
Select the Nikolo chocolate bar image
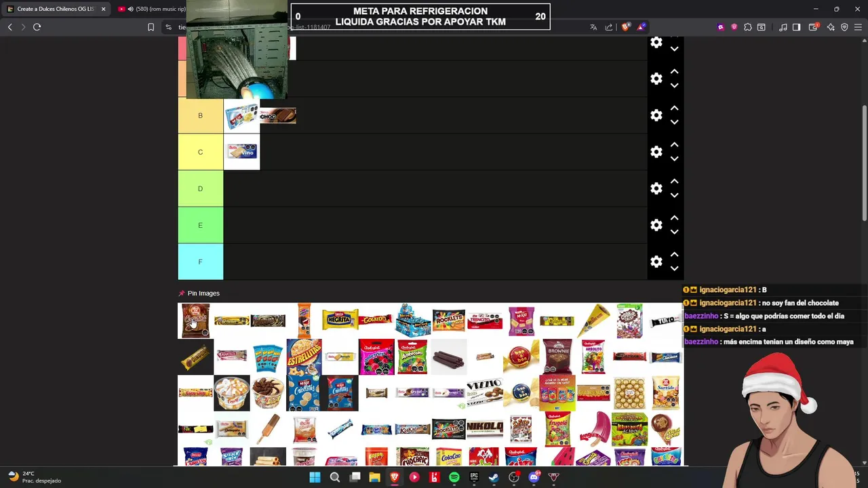pyautogui.click(x=485, y=428)
